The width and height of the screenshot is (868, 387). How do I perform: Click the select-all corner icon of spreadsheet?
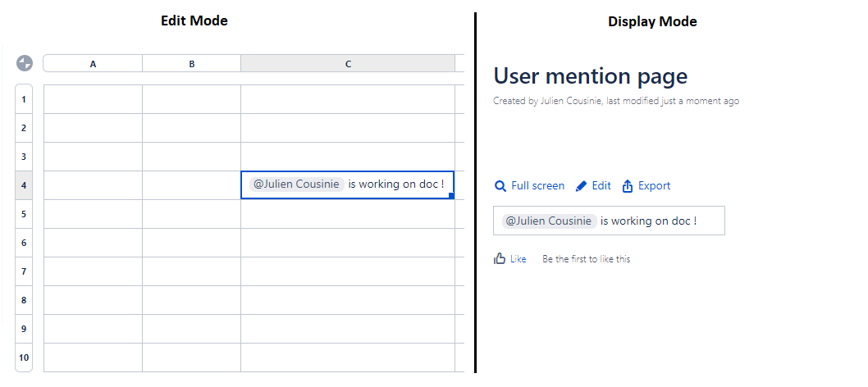[x=25, y=63]
